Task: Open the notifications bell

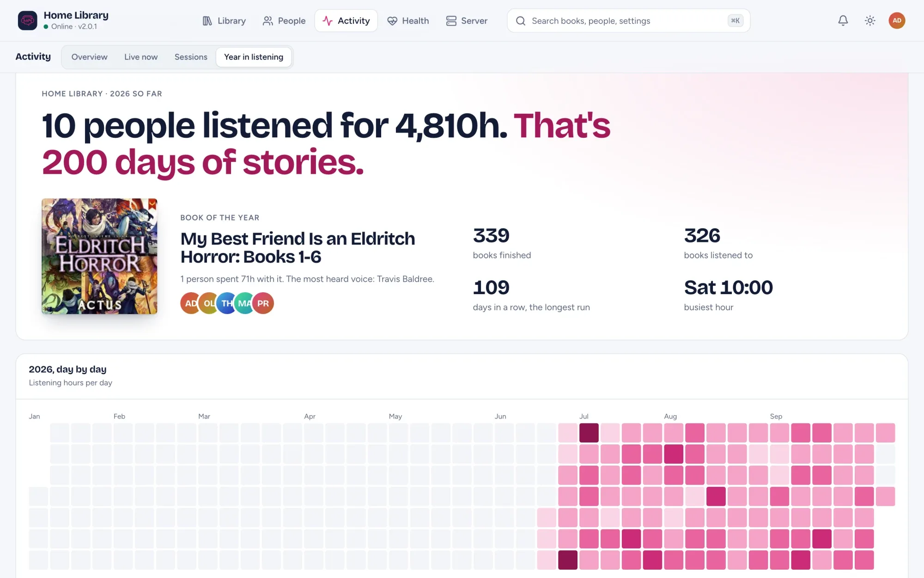Action: point(843,20)
